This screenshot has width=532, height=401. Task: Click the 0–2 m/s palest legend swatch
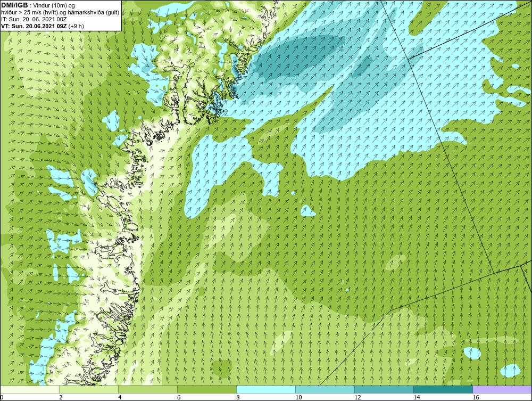coord(29,389)
